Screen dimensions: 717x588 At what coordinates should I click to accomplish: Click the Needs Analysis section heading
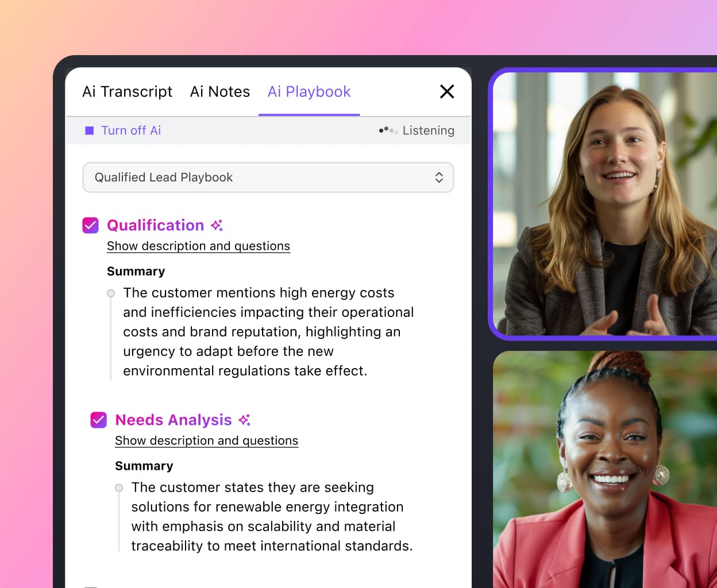[x=174, y=420]
